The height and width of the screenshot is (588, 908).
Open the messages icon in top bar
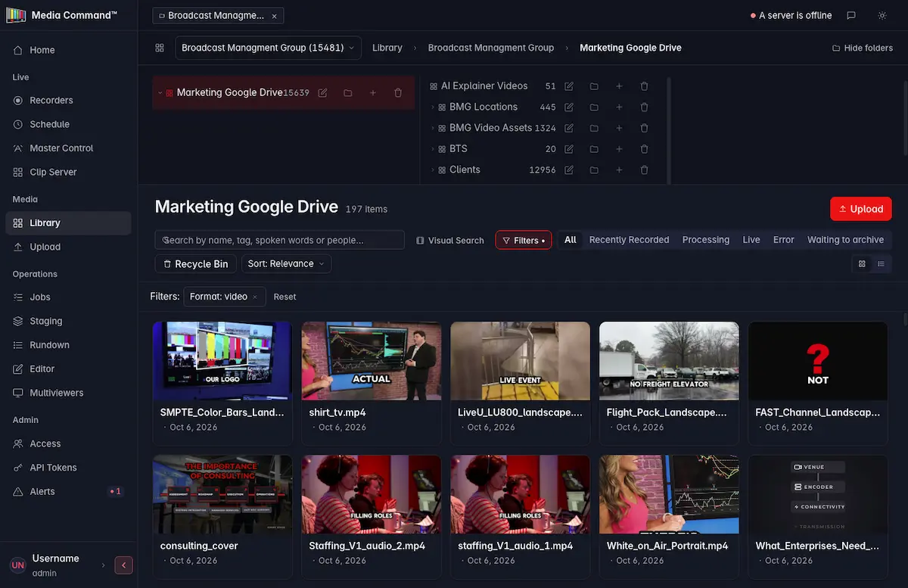851,15
